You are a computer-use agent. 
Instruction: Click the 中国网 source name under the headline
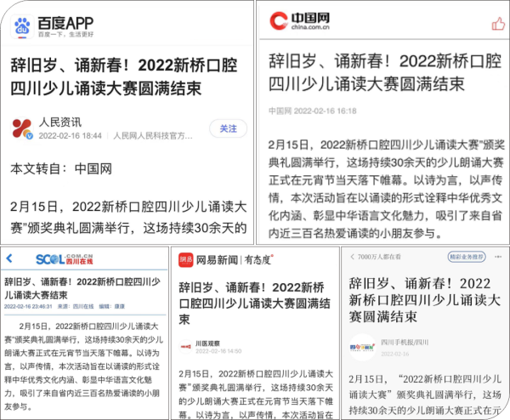280,111
